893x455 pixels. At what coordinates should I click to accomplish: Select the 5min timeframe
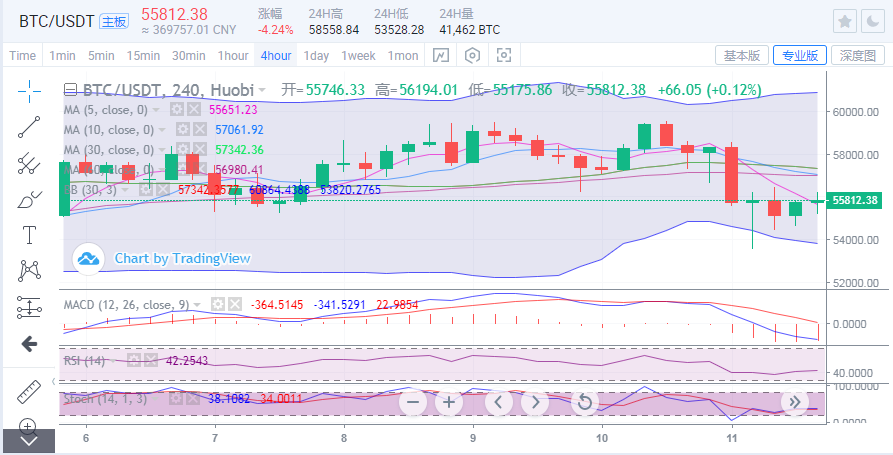tap(101, 56)
